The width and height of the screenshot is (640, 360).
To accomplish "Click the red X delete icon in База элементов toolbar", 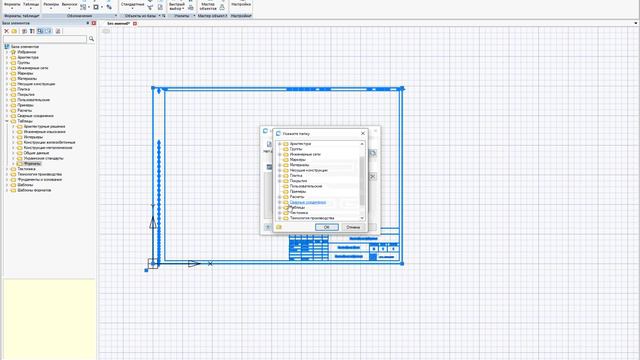I will 6,31.
